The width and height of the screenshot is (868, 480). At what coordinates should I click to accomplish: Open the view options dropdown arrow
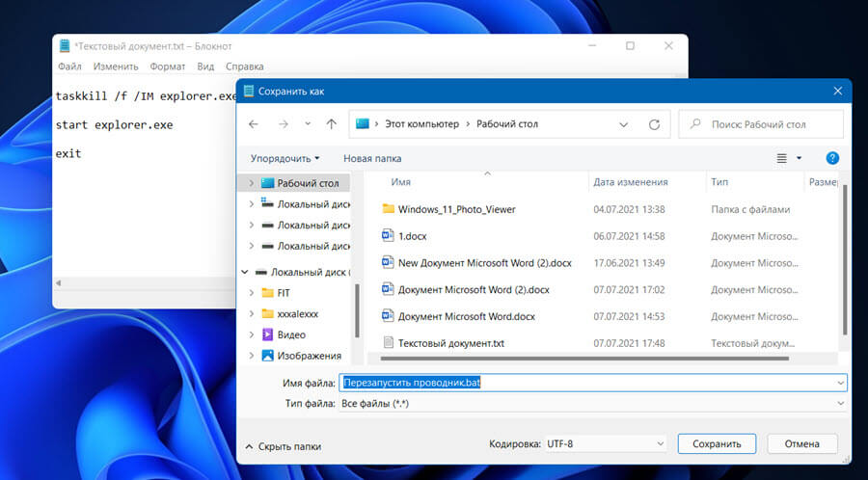[x=799, y=158]
